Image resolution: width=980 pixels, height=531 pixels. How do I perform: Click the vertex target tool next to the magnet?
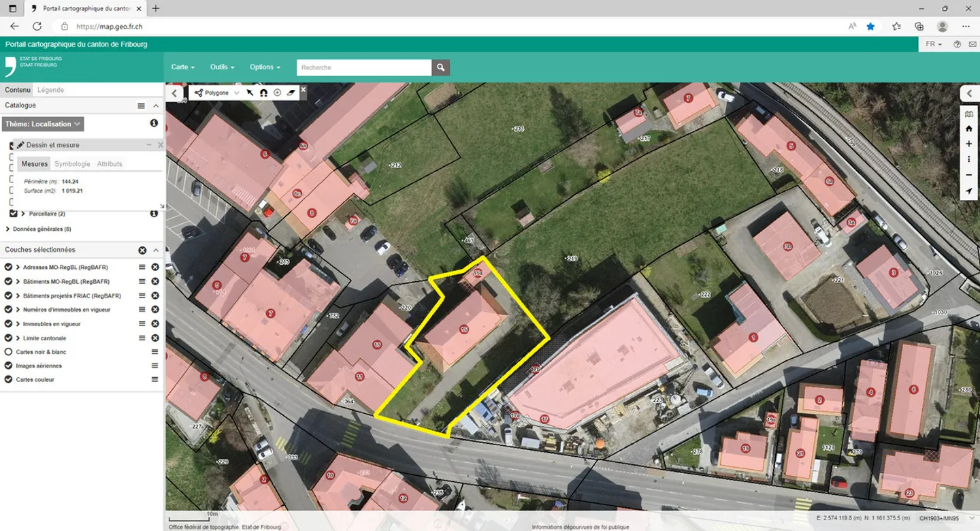pos(277,93)
